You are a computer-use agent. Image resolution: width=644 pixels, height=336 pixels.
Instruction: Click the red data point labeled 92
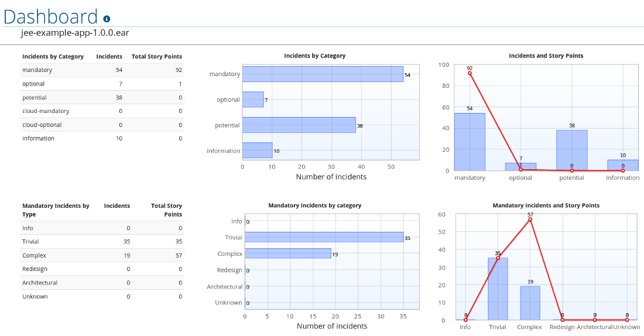[x=470, y=73]
